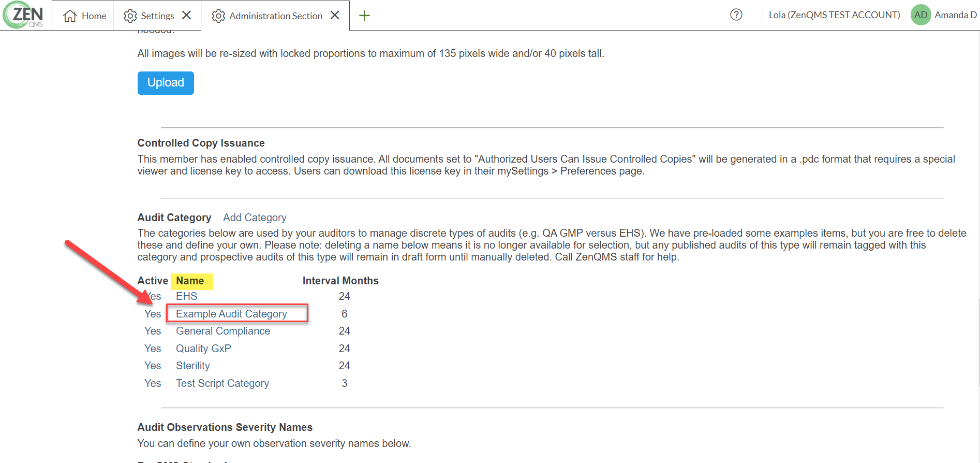Open the help question mark icon
This screenshot has width=980, height=463.
pos(736,15)
